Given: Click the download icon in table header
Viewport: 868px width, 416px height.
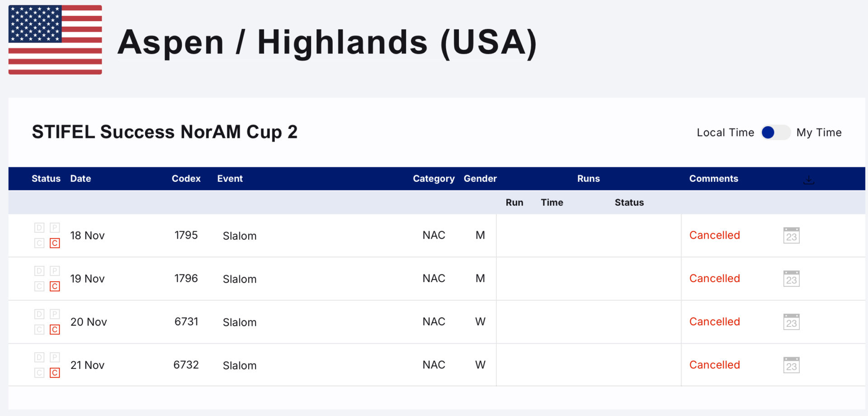Looking at the screenshot, I should pos(809,180).
